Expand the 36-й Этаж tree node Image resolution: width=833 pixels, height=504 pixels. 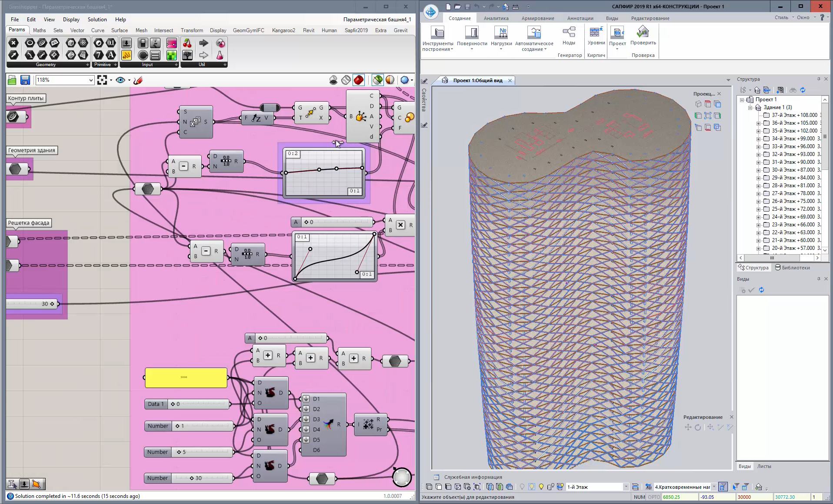point(759,123)
